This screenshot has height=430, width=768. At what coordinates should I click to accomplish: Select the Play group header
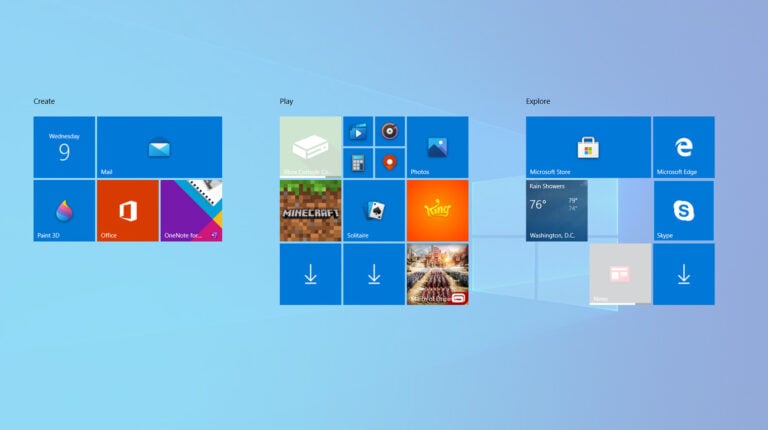pyautogui.click(x=287, y=101)
